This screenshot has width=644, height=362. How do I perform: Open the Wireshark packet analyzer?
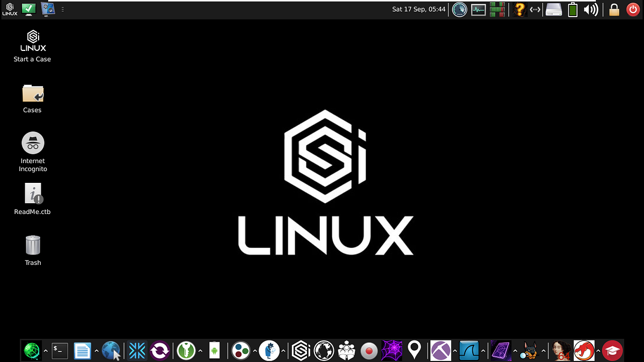click(x=469, y=350)
